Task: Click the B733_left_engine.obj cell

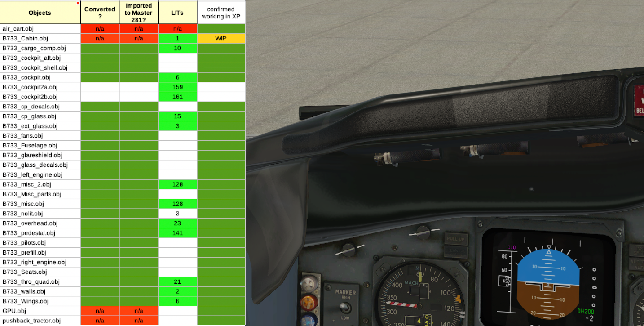Action: tap(40, 174)
